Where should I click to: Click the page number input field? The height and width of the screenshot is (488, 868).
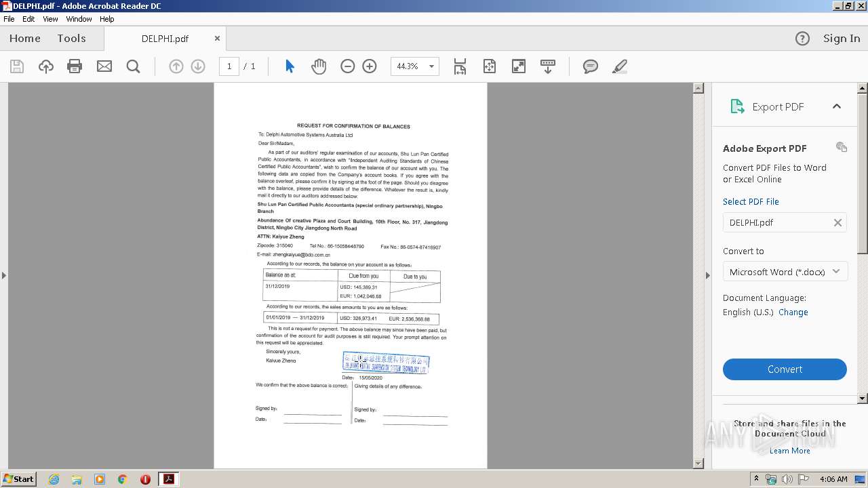click(x=229, y=66)
